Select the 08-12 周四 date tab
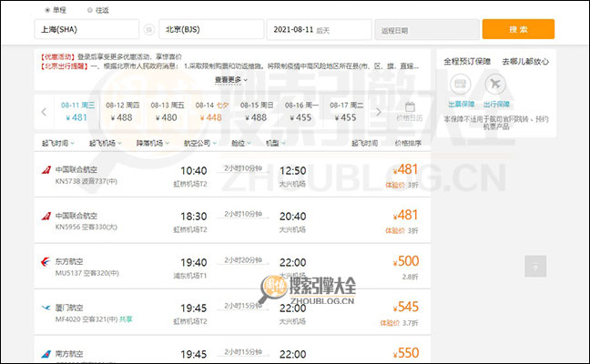 pos(120,111)
